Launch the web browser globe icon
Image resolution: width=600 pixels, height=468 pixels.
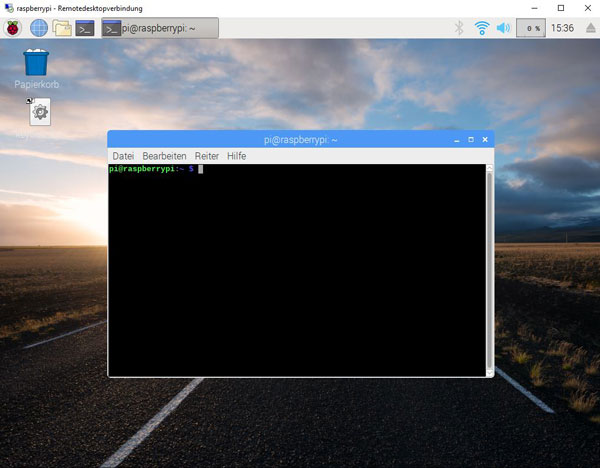coord(39,28)
